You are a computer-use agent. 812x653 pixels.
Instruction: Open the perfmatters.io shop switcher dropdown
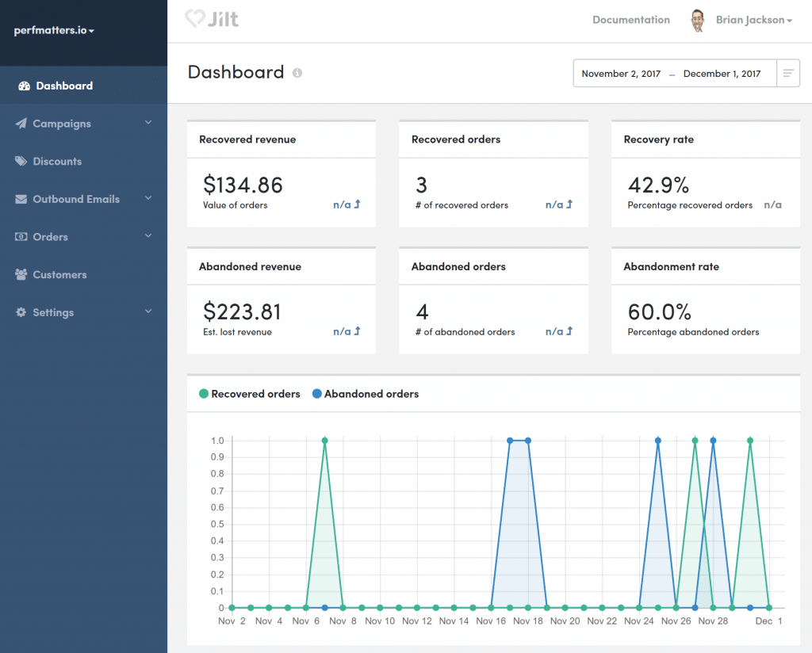click(54, 31)
